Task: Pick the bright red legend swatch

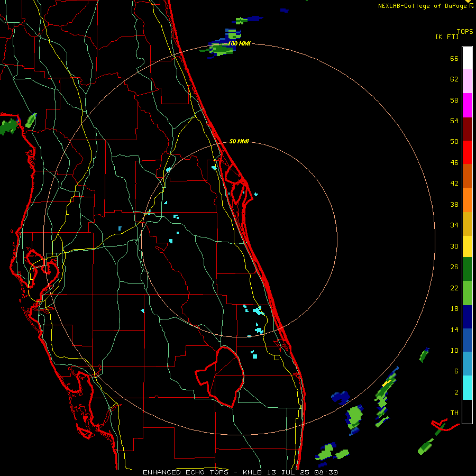Action: (x=467, y=152)
